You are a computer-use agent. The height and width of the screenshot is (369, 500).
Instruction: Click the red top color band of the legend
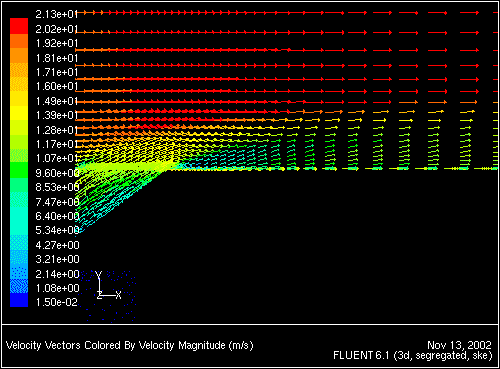pyautogui.click(x=19, y=26)
